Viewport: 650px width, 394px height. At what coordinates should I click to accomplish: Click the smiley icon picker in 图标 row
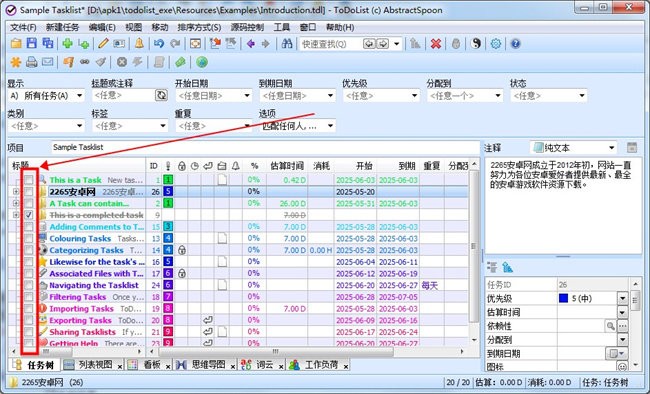622,367
